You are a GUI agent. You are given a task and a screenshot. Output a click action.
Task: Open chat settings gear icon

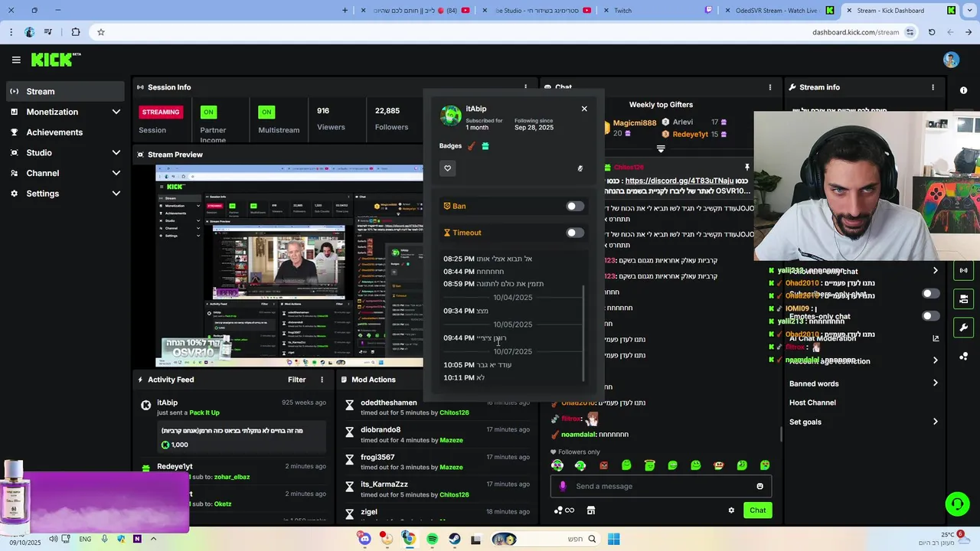(x=731, y=510)
